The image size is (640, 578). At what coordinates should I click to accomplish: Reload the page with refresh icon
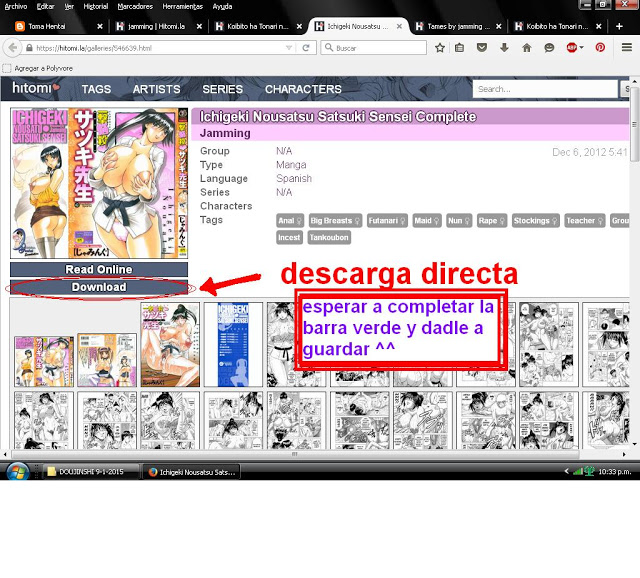306,48
